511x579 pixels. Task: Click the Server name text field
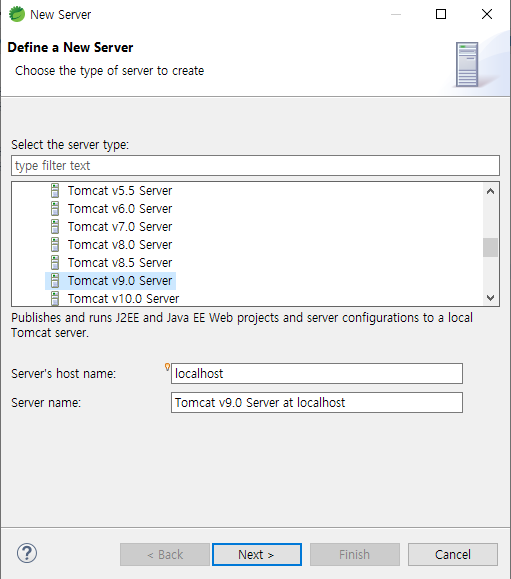click(x=316, y=402)
